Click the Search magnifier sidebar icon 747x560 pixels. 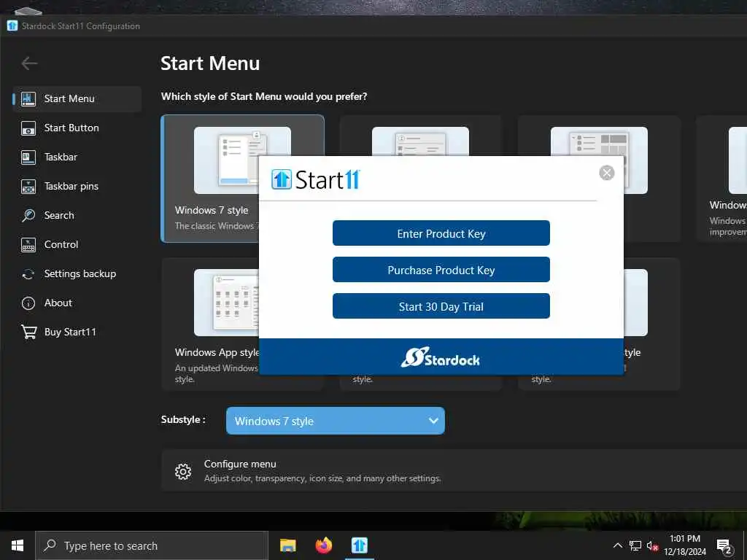click(x=28, y=215)
